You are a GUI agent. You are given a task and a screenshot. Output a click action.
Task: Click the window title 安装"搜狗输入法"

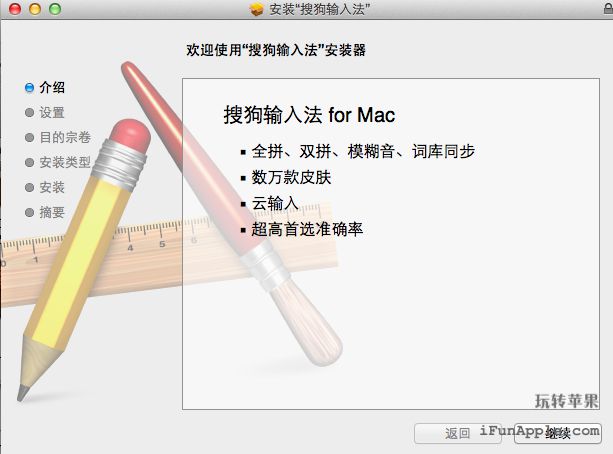click(x=320, y=9)
